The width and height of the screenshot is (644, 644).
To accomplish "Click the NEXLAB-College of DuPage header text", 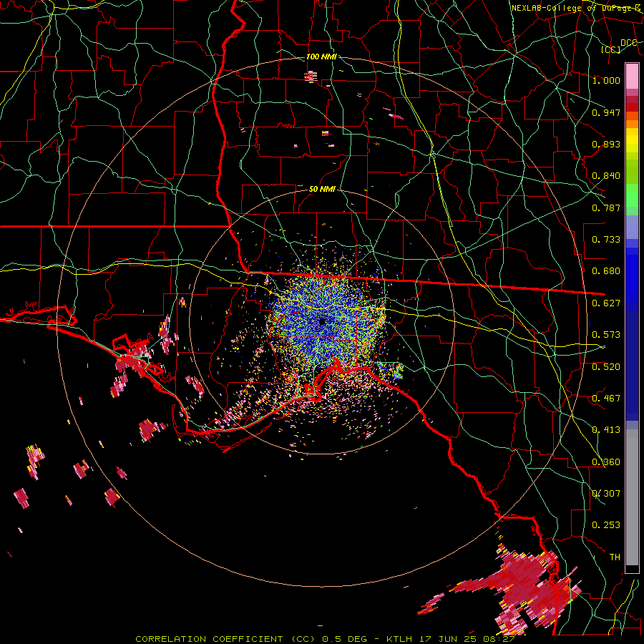I will pos(575,8).
